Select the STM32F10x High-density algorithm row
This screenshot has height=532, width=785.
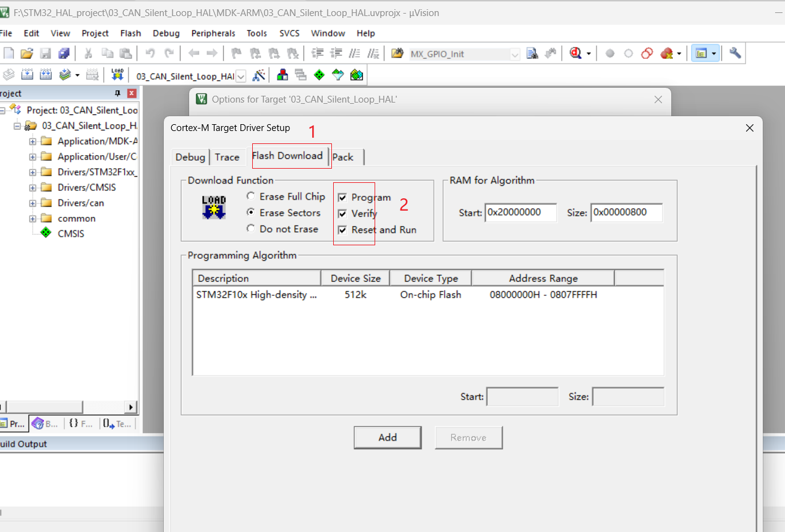428,295
